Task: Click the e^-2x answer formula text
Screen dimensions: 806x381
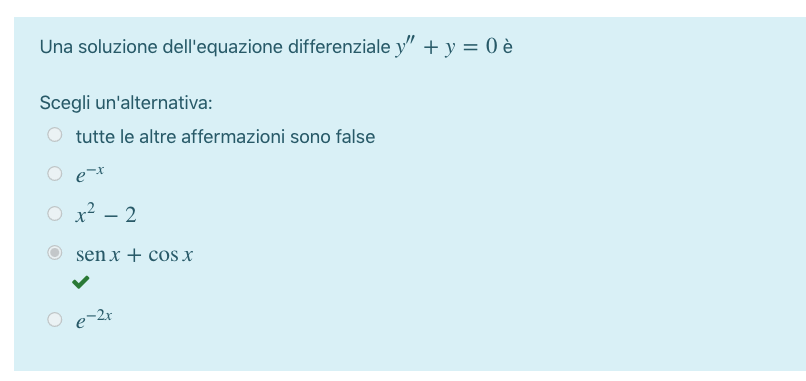Action: pos(94,319)
